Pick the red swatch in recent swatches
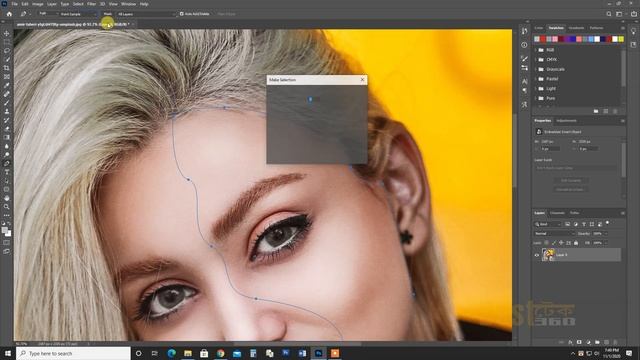 pos(543,39)
